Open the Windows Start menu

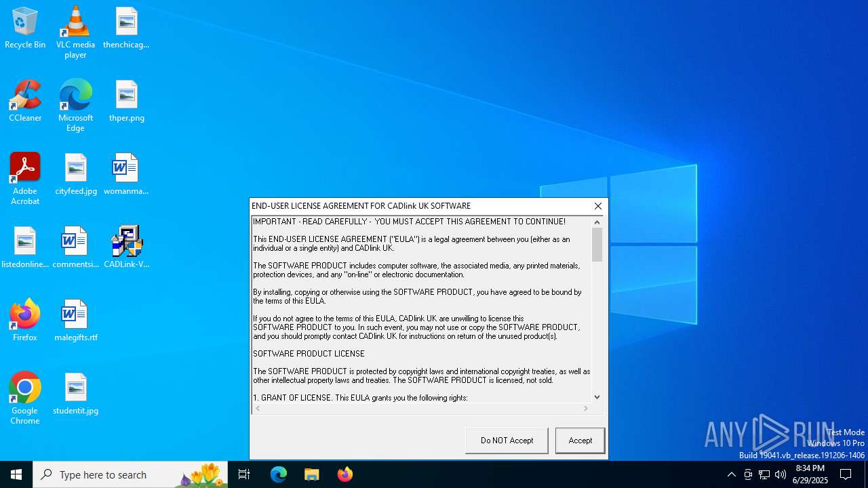coord(16,474)
